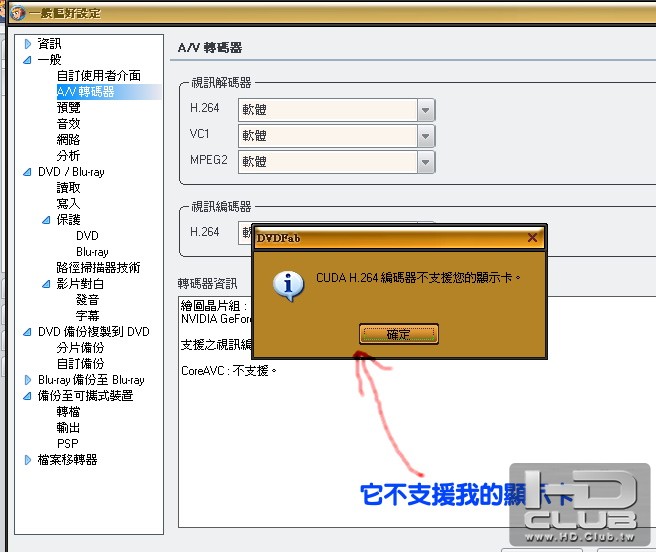
Task: Select 自訂使用者介面 in the tree
Action: (x=99, y=76)
